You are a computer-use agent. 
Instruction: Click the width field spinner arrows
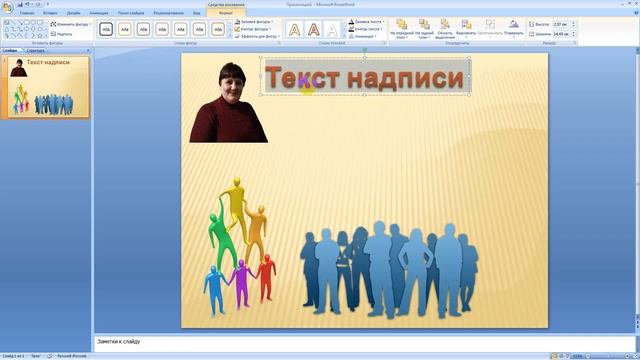click(x=573, y=34)
